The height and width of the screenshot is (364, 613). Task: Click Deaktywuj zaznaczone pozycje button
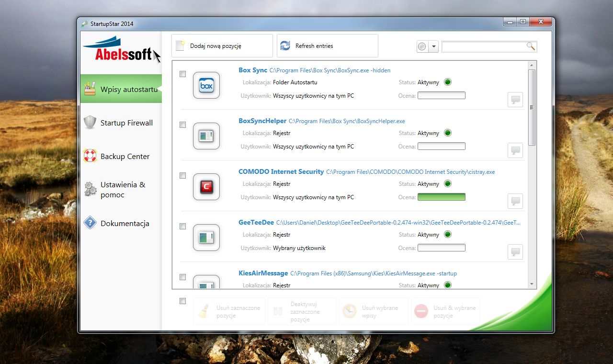(x=301, y=311)
